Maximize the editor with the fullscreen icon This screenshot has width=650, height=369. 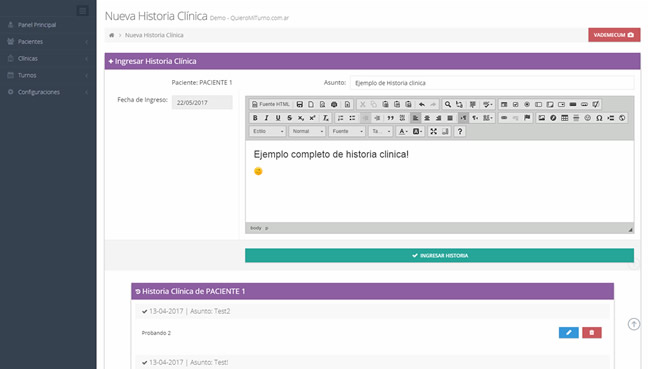pyautogui.click(x=433, y=131)
